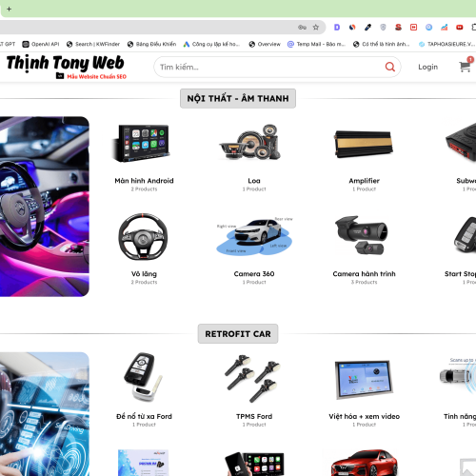
Task: Click the Đề nổ từ xa Ford title
Action: click(x=144, y=416)
